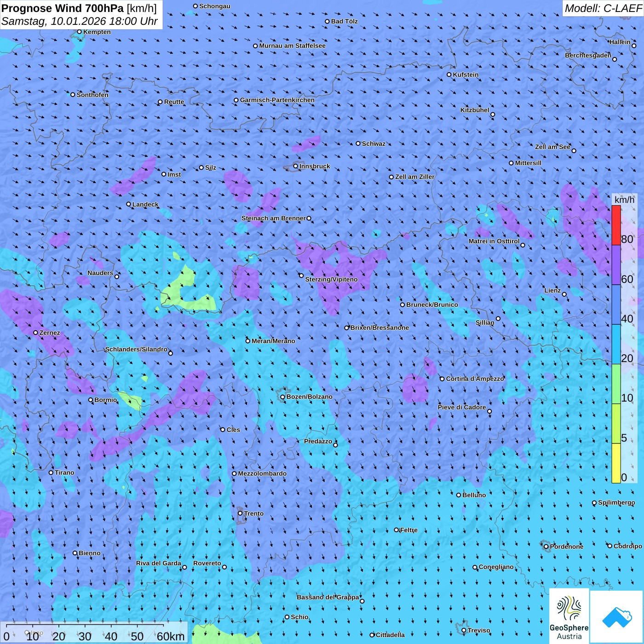Click the Kempten city label
Screen dimensions: 644x644
click(x=97, y=32)
